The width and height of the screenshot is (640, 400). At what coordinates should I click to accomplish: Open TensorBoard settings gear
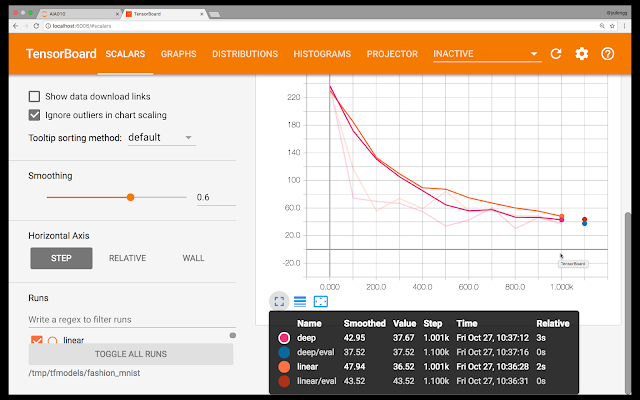click(582, 54)
